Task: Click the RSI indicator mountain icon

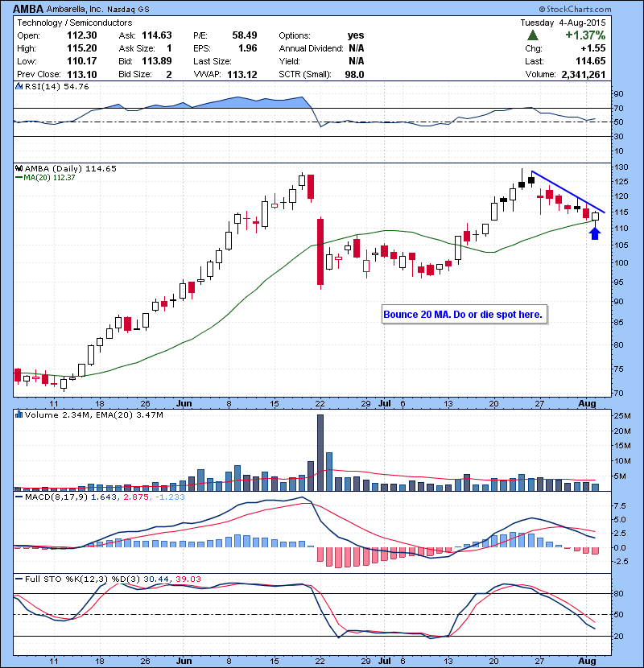Action: click(x=19, y=86)
